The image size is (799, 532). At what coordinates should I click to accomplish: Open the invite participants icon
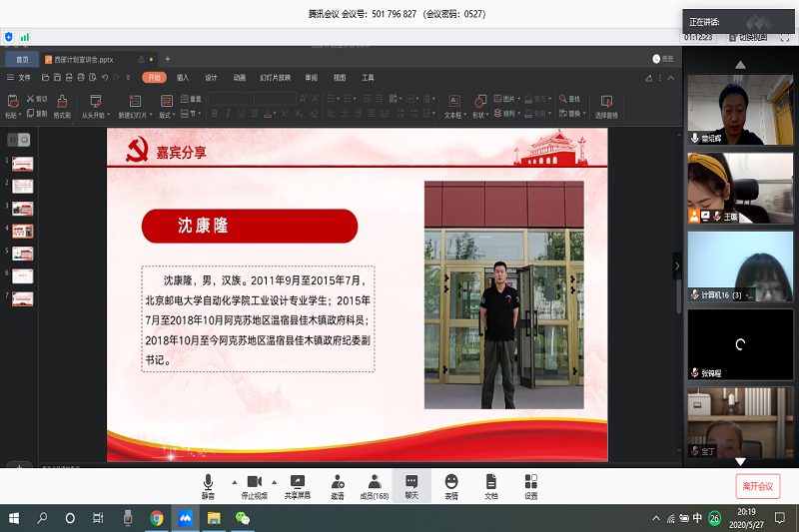[337, 485]
